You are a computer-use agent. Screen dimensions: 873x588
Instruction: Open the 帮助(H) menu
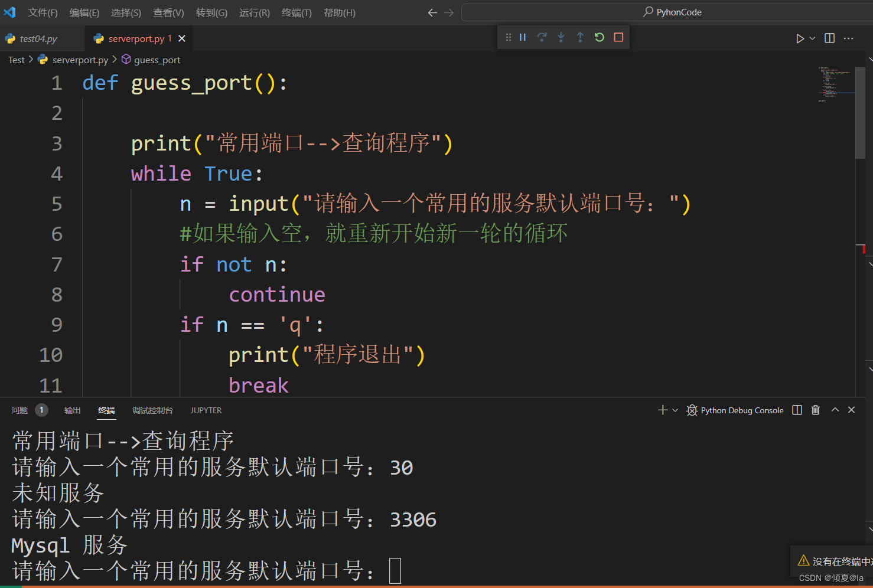click(x=339, y=12)
